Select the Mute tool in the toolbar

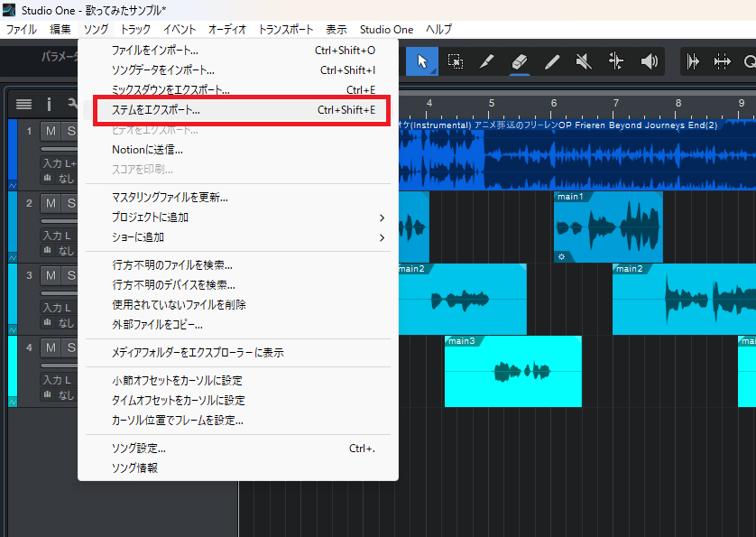tap(583, 61)
